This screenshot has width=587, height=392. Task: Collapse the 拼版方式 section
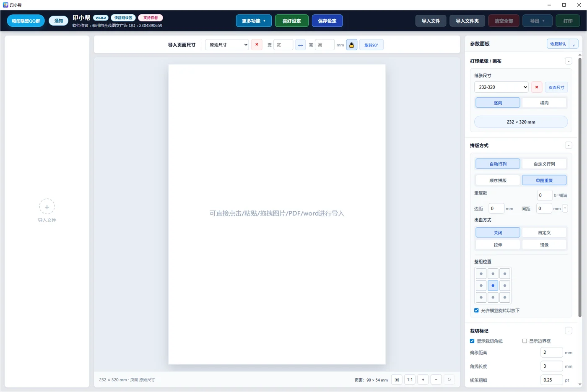tap(569, 145)
